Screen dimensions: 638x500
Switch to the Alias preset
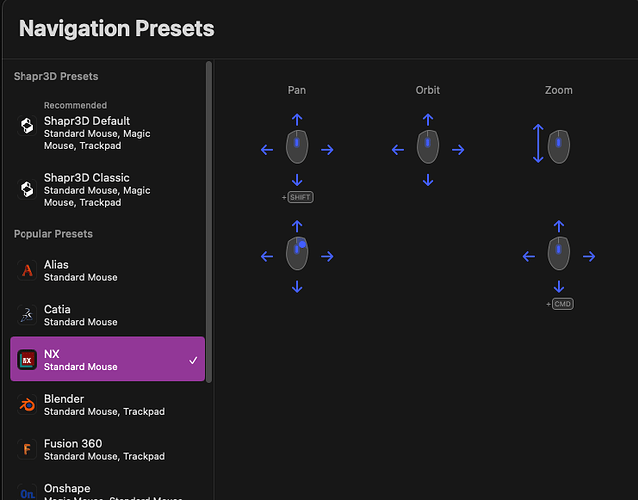point(90,270)
